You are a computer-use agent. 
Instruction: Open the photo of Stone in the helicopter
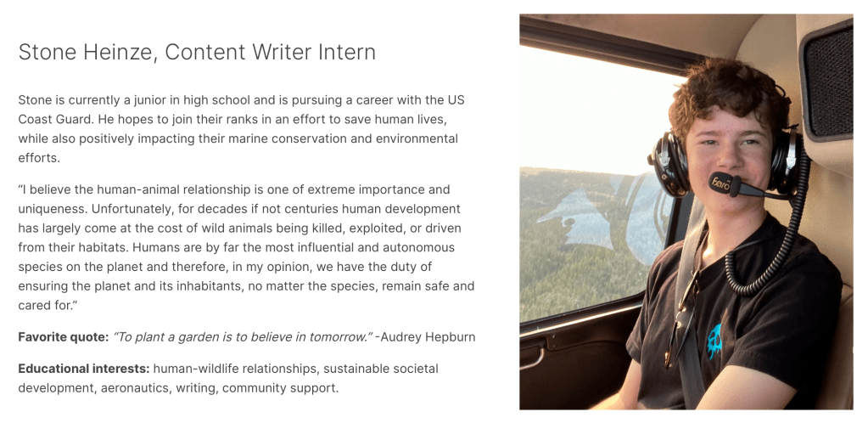pos(686,212)
